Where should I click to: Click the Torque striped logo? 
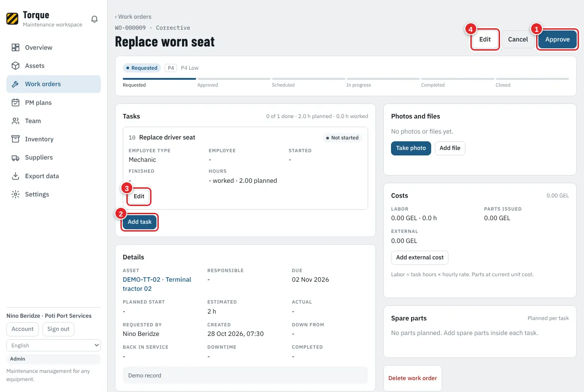coord(12,19)
